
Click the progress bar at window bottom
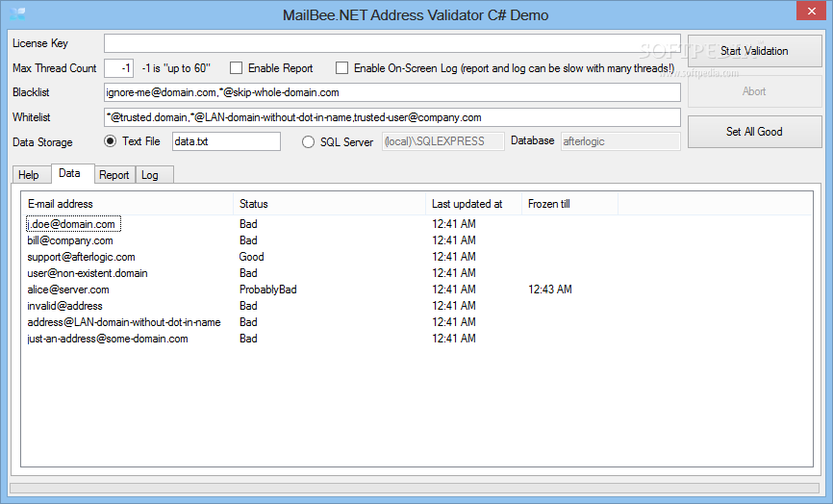pyautogui.click(x=415, y=488)
